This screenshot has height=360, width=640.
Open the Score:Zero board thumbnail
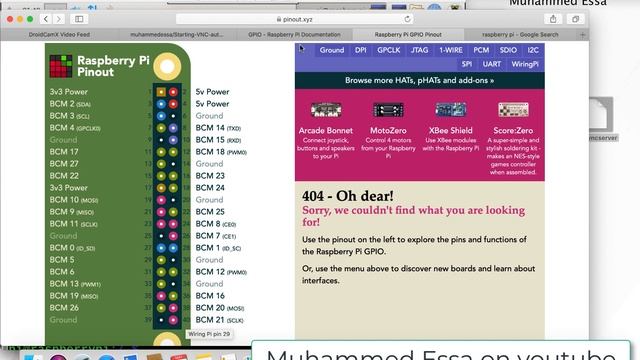pos(513,110)
